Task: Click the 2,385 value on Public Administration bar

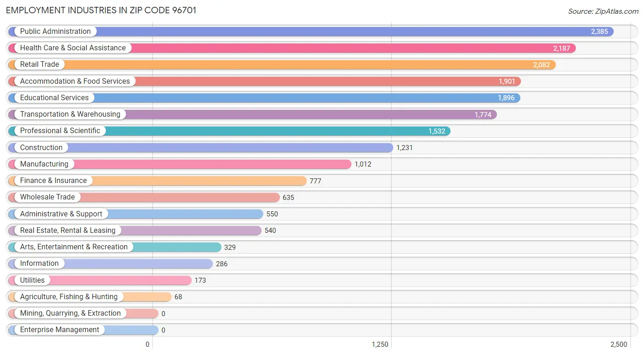Action: [x=600, y=32]
